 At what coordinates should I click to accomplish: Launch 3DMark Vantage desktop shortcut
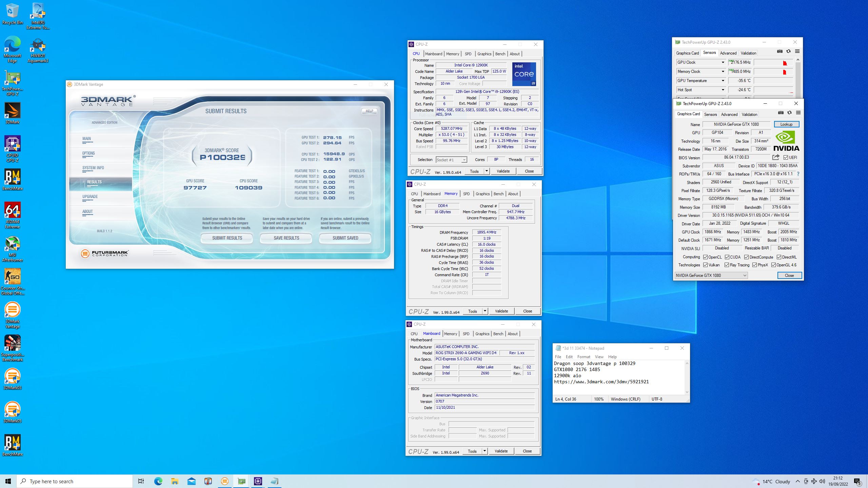tap(13, 315)
